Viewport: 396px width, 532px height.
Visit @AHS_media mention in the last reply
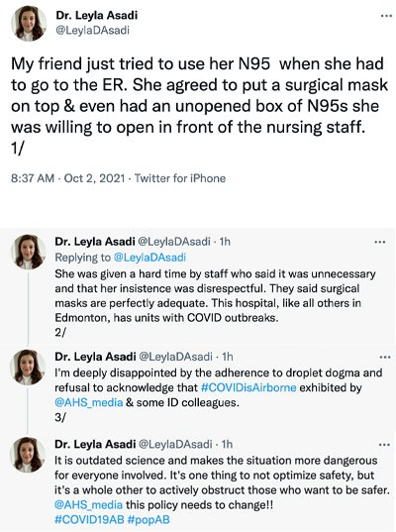pyautogui.click(x=88, y=505)
